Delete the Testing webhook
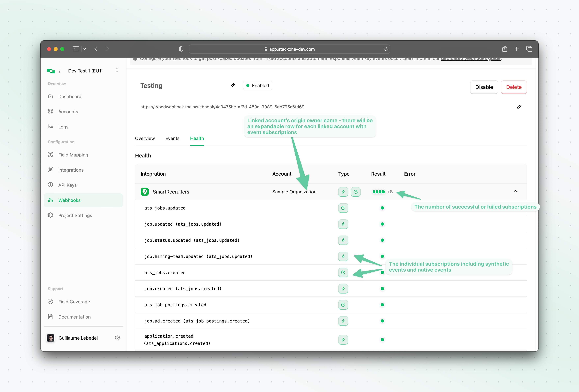Viewport: 579px width, 392px height. coord(514,87)
